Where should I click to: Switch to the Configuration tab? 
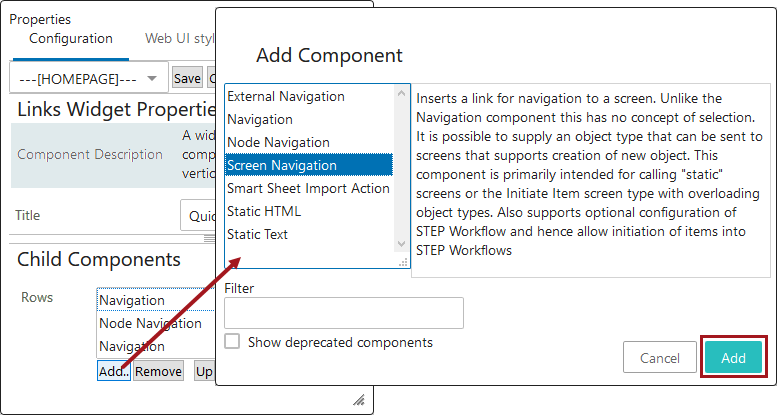pyautogui.click(x=71, y=39)
